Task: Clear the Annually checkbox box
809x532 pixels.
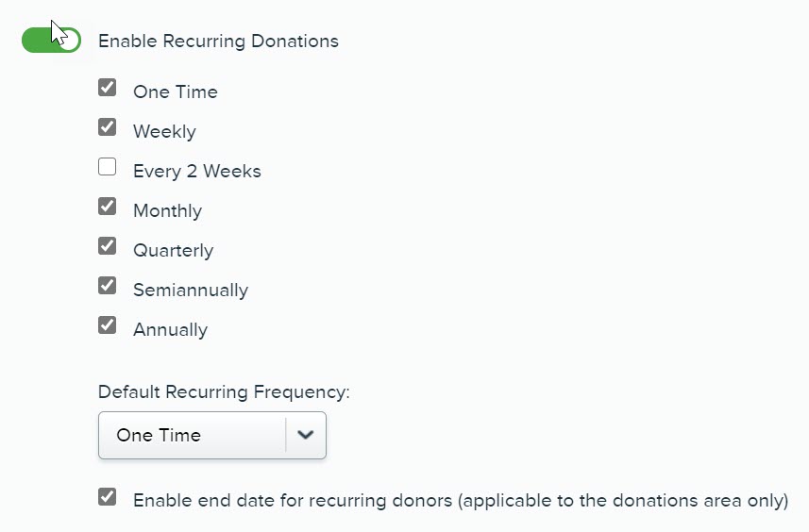Action: pyautogui.click(x=108, y=325)
